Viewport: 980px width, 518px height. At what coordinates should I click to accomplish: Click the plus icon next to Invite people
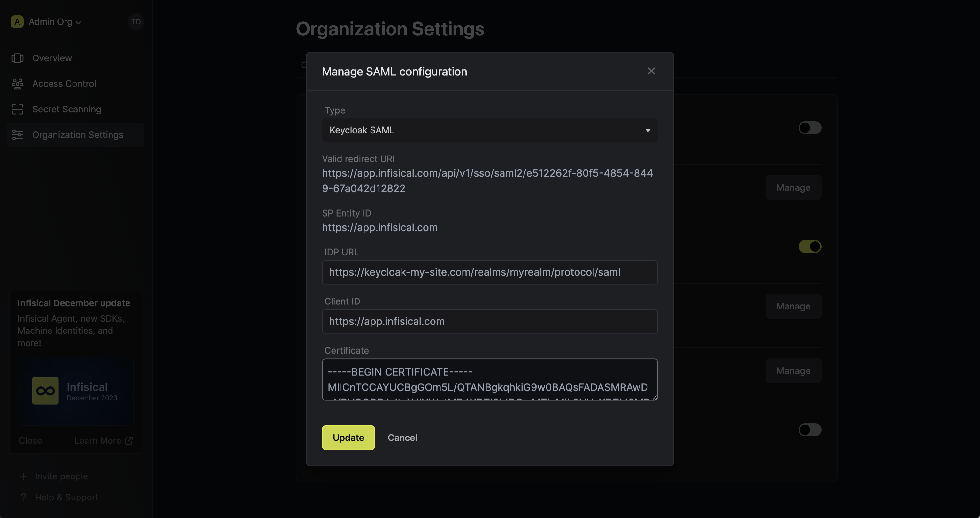coord(24,476)
